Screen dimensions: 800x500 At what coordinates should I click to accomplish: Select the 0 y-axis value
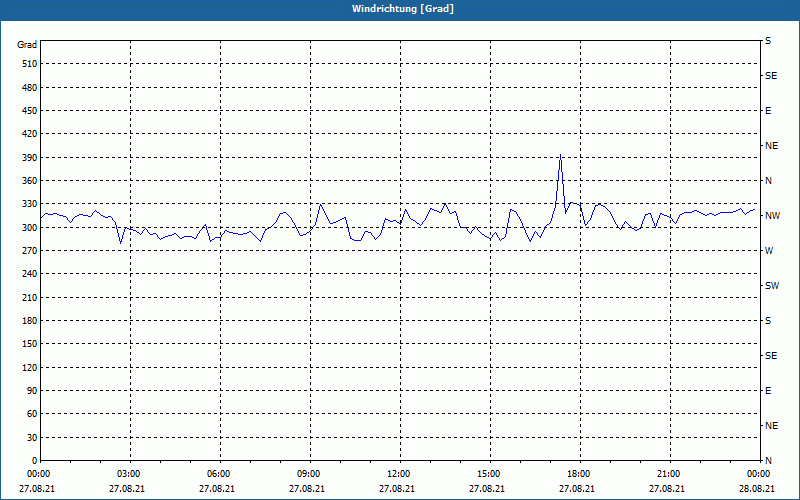(34, 461)
